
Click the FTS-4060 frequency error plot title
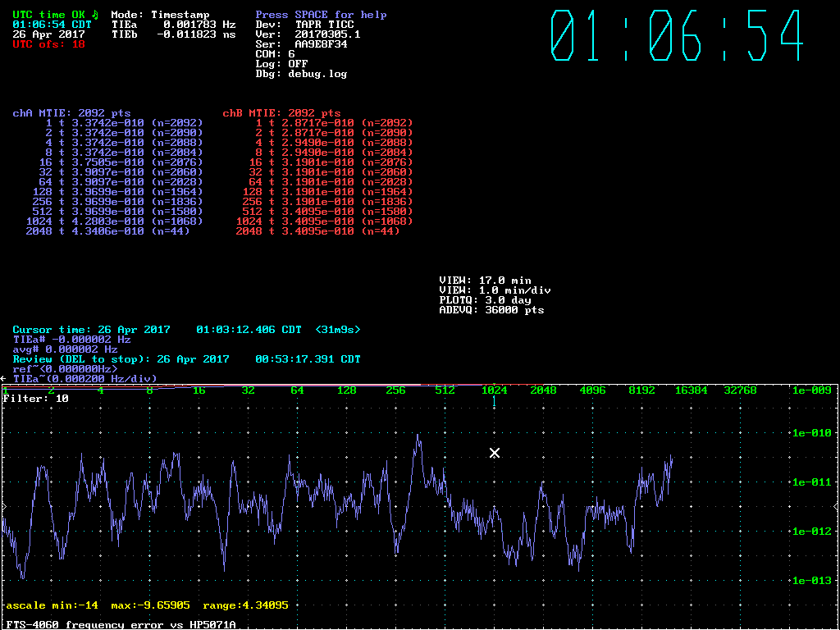(x=121, y=624)
